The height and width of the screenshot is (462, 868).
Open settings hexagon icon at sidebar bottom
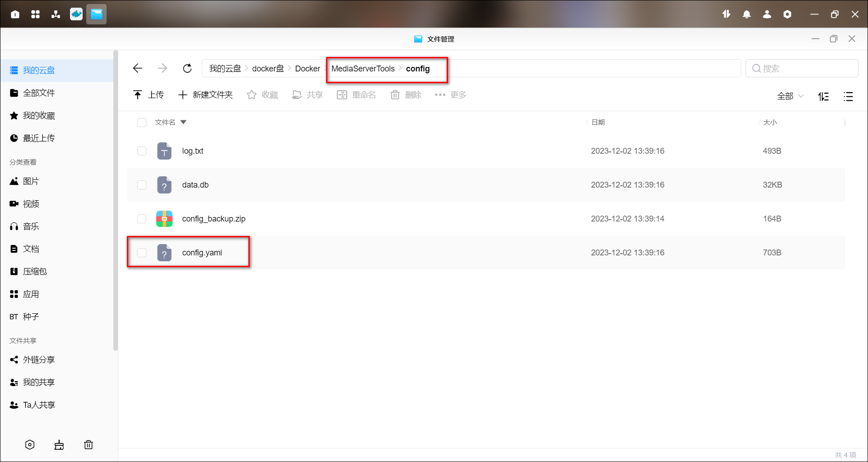click(x=30, y=445)
